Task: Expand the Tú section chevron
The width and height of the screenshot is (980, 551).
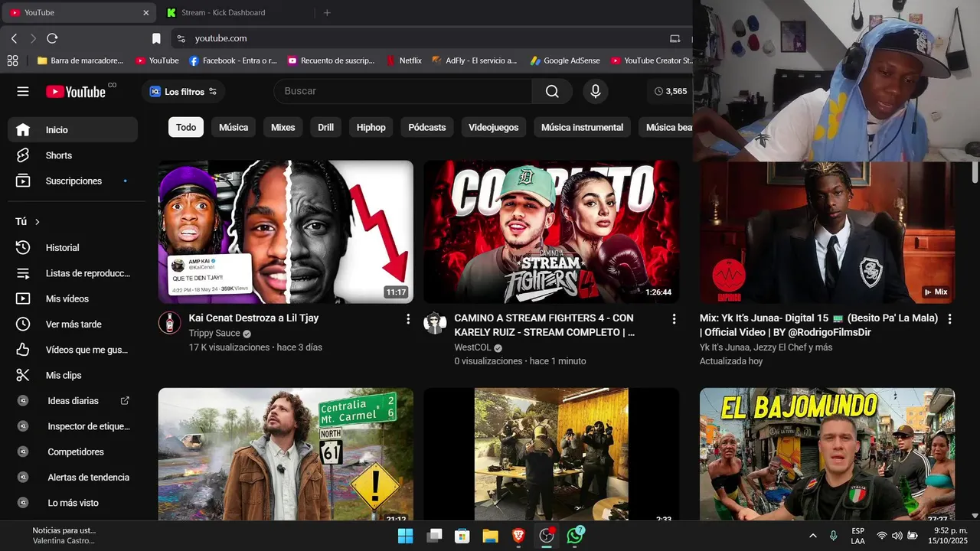Action: point(37,222)
